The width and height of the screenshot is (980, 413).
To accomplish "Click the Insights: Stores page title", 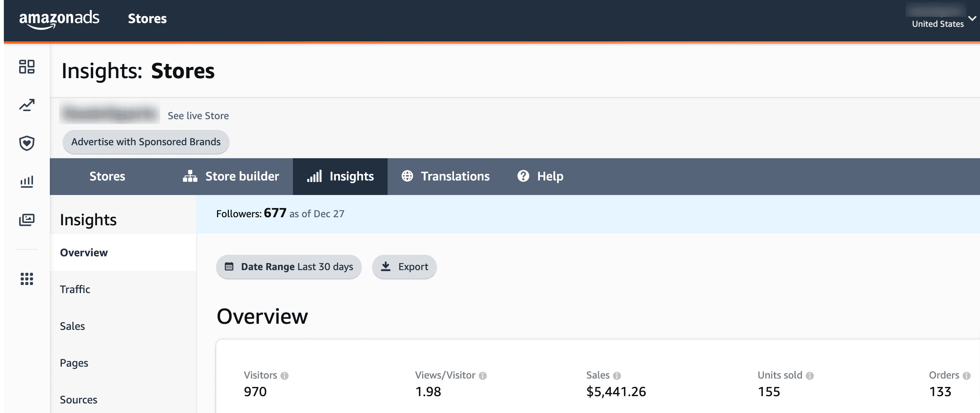I will tap(138, 71).
